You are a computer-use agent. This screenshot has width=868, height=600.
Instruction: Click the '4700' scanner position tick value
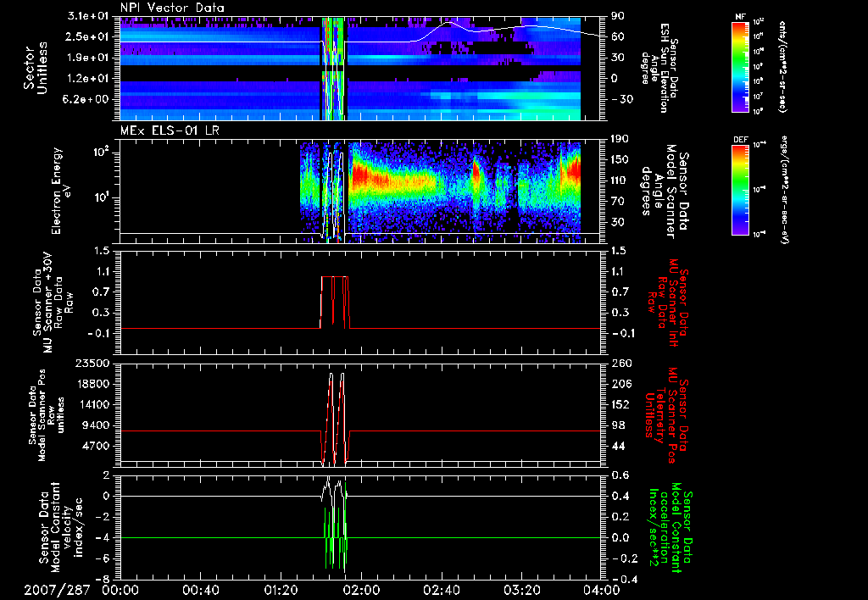click(95, 446)
